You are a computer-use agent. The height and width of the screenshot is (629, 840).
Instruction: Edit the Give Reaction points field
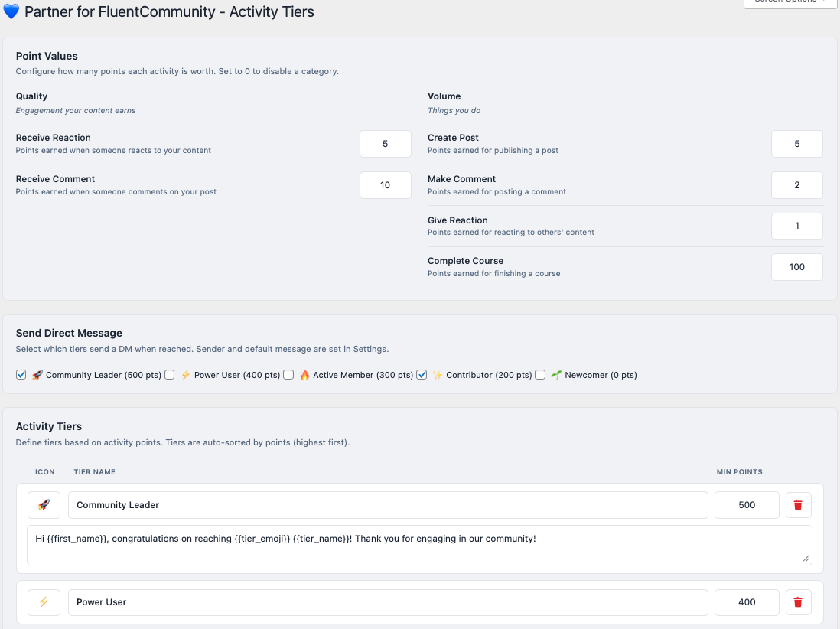click(x=796, y=226)
